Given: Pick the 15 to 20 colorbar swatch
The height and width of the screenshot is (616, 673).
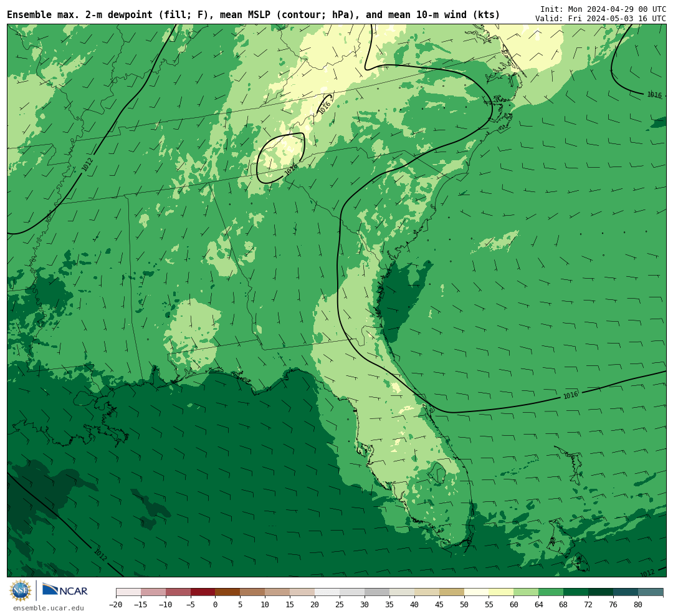Looking at the screenshot, I should [303, 592].
